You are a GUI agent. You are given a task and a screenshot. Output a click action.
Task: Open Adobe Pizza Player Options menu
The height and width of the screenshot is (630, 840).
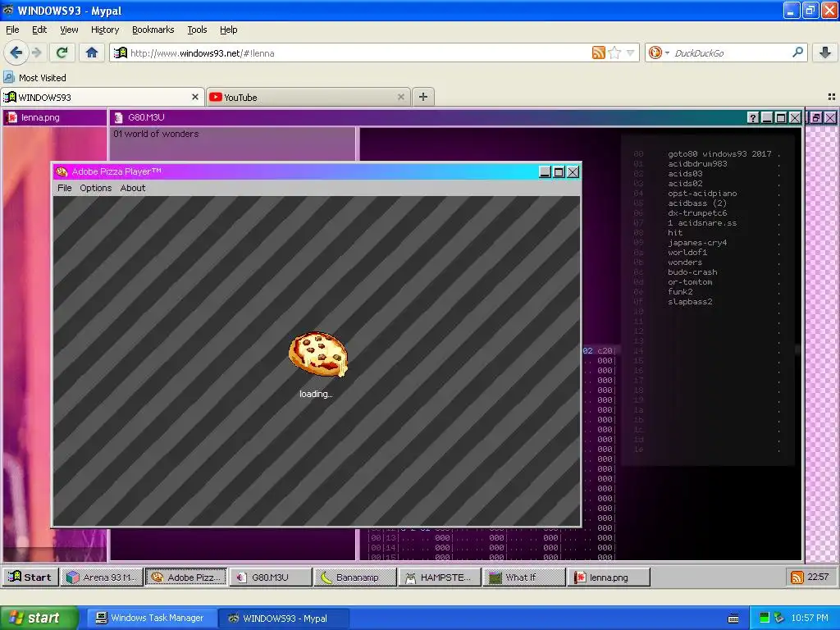pos(96,188)
